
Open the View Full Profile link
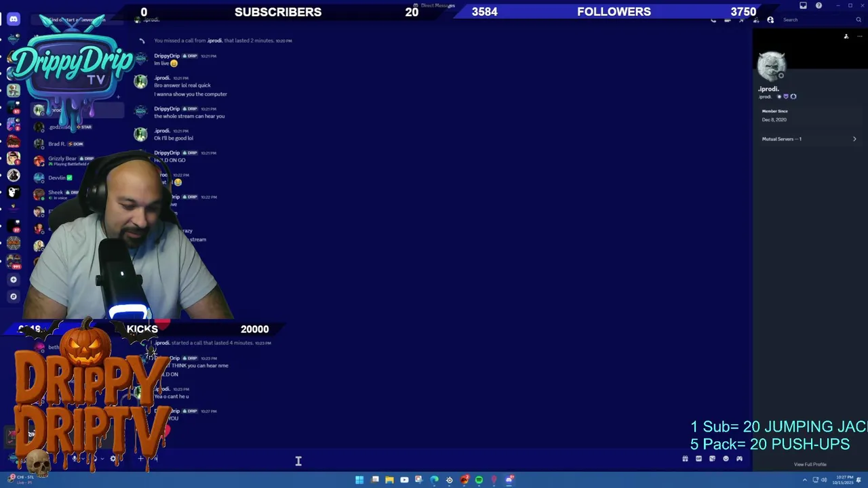point(810,464)
